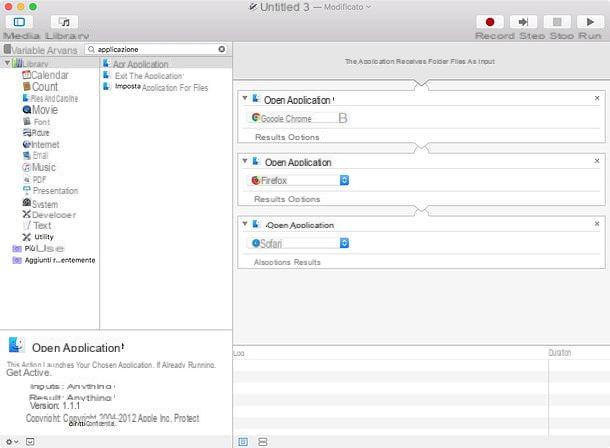Click the workflow input description banner
This screenshot has height=448, width=610.
point(420,61)
